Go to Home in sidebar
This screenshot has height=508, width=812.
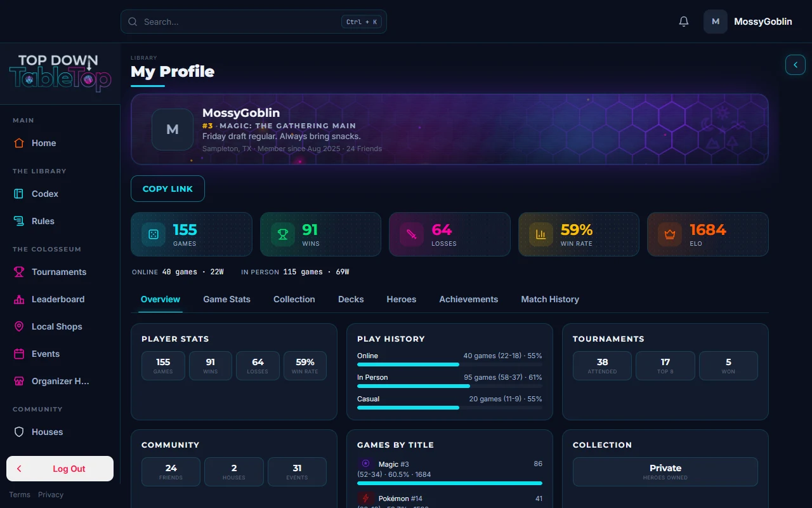pos(60,143)
